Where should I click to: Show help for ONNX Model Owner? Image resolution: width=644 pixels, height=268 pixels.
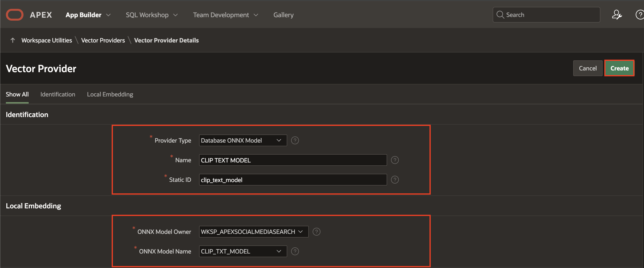(316, 232)
